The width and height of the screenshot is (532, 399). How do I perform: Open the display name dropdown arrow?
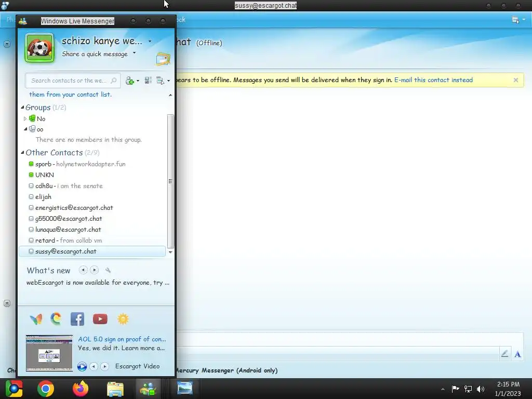tap(150, 42)
